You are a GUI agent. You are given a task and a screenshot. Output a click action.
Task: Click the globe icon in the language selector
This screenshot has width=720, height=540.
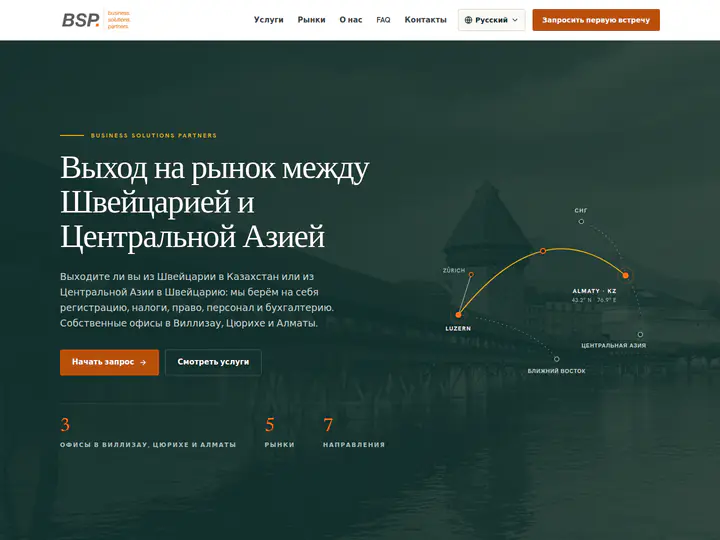pos(468,20)
